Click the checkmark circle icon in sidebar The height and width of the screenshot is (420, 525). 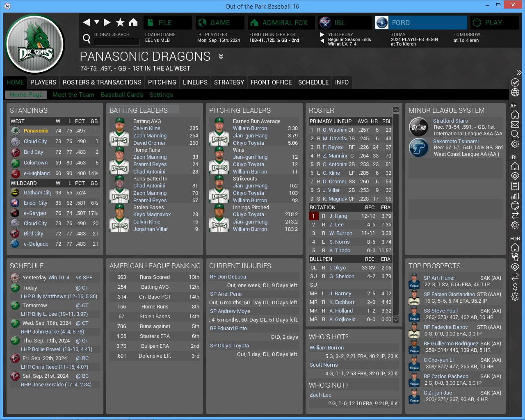click(515, 82)
